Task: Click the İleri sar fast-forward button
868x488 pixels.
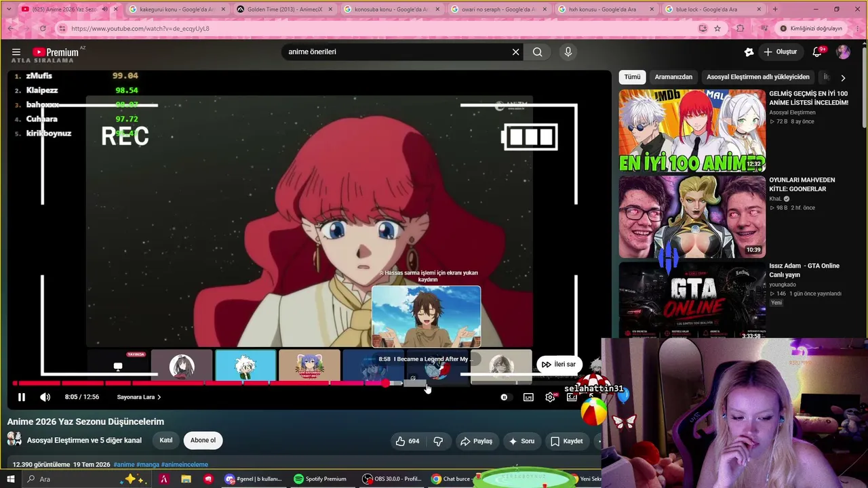Action: point(559,365)
